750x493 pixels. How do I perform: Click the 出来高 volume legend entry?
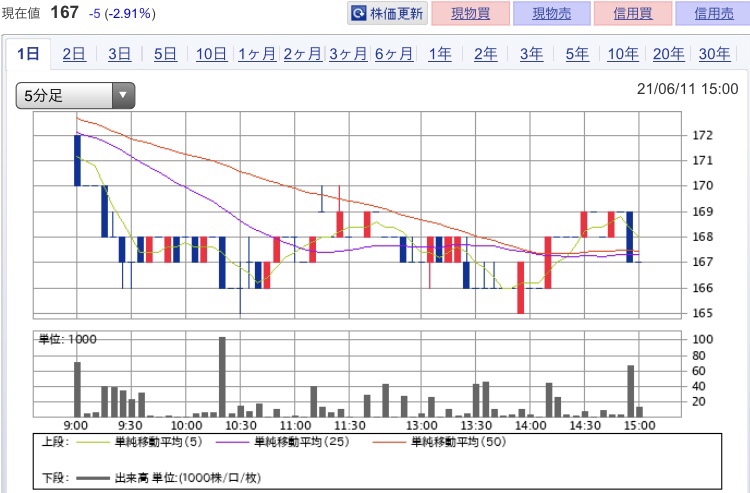[168, 478]
